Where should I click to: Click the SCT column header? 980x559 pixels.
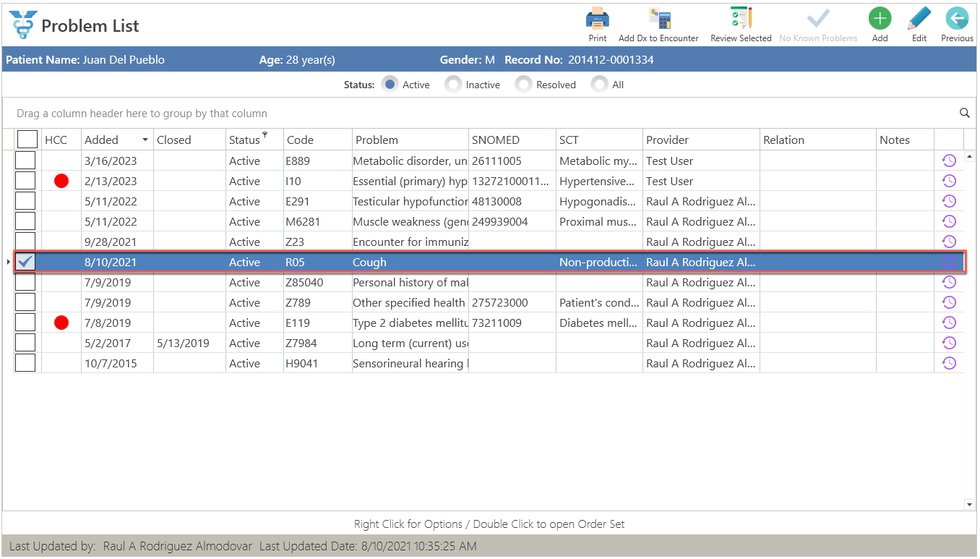[x=600, y=140]
